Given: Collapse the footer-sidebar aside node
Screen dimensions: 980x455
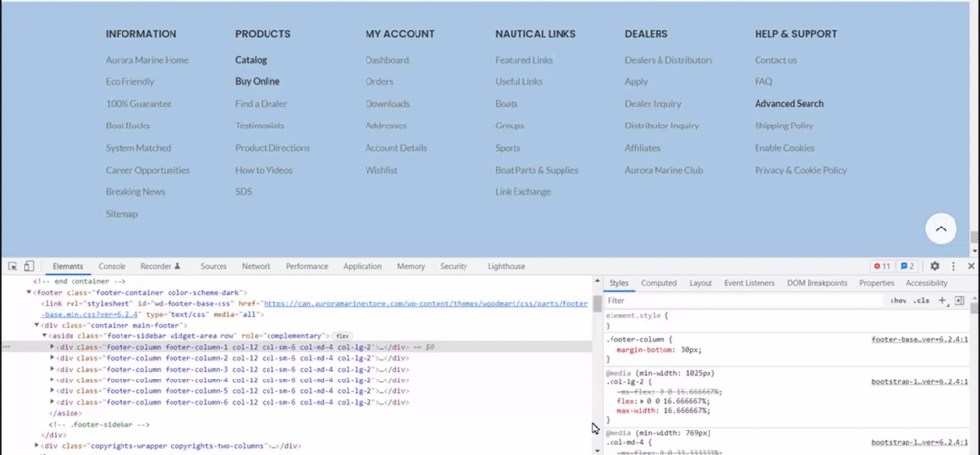Looking at the screenshot, I should (x=44, y=336).
